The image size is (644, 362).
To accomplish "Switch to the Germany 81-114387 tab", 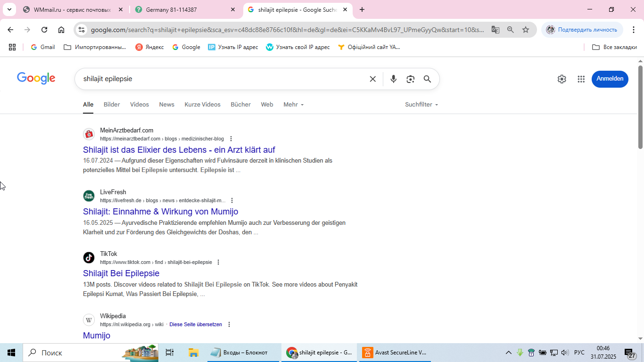I will tap(184, 9).
